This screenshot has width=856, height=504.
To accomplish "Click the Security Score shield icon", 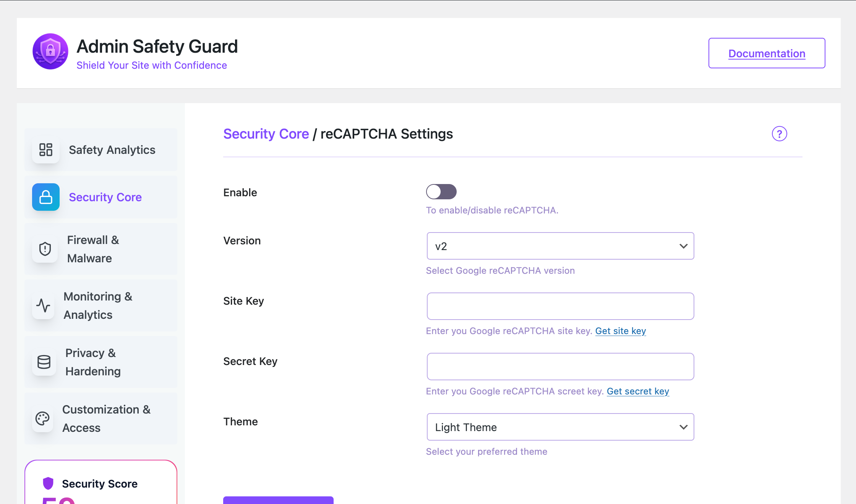I will click(x=48, y=483).
